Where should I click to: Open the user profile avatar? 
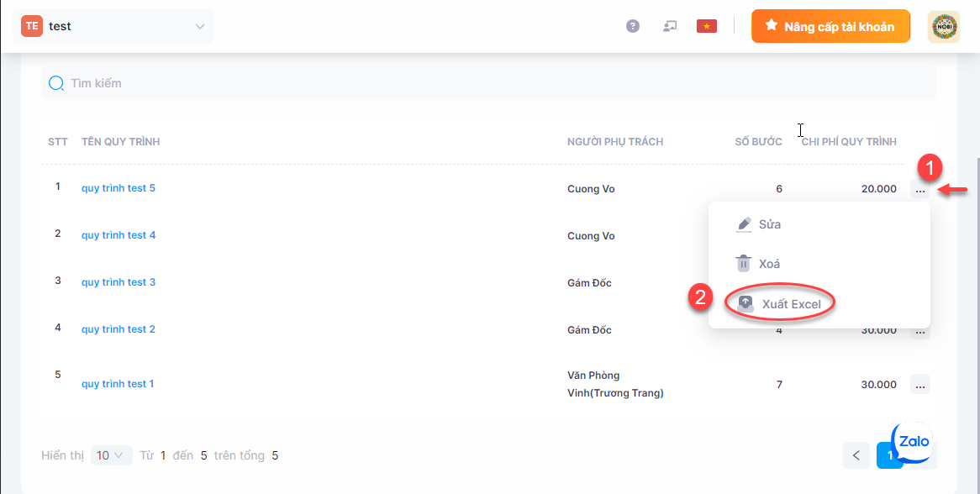click(943, 26)
